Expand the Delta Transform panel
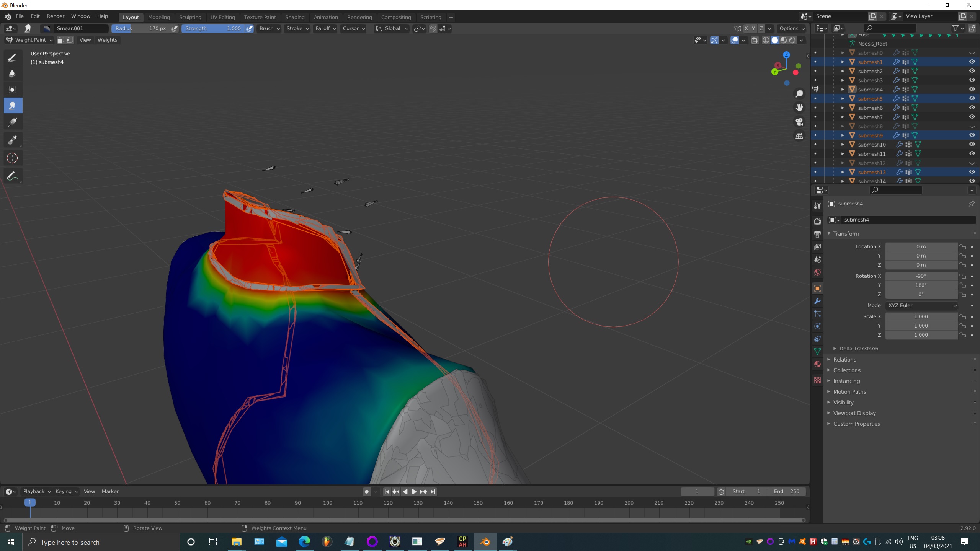This screenshot has height=551, width=980. tap(859, 349)
